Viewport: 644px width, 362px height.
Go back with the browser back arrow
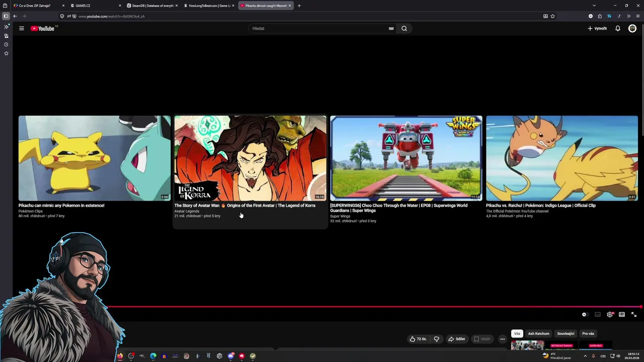tap(15, 16)
